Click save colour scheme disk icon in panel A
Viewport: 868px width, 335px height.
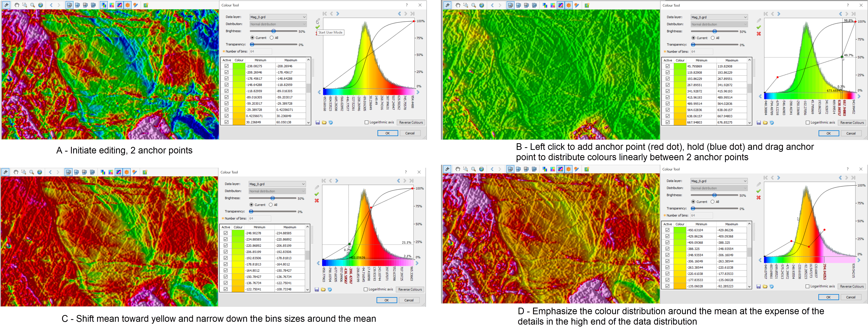point(317,122)
